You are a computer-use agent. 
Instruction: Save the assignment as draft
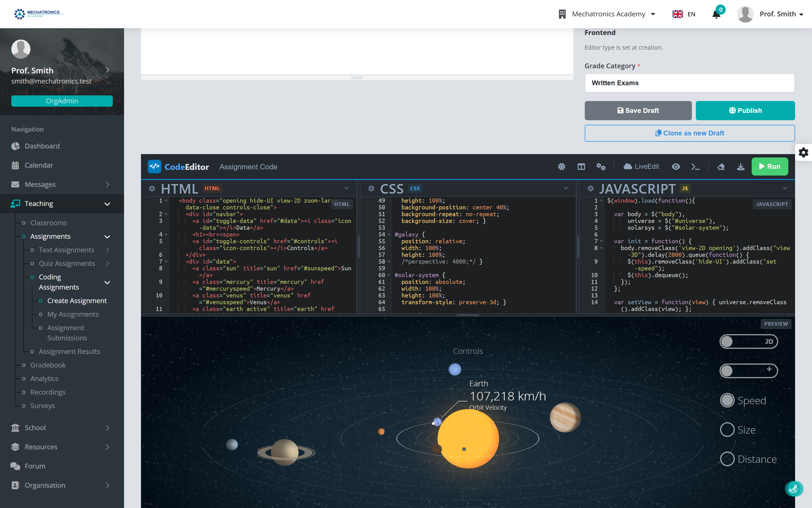click(638, 111)
